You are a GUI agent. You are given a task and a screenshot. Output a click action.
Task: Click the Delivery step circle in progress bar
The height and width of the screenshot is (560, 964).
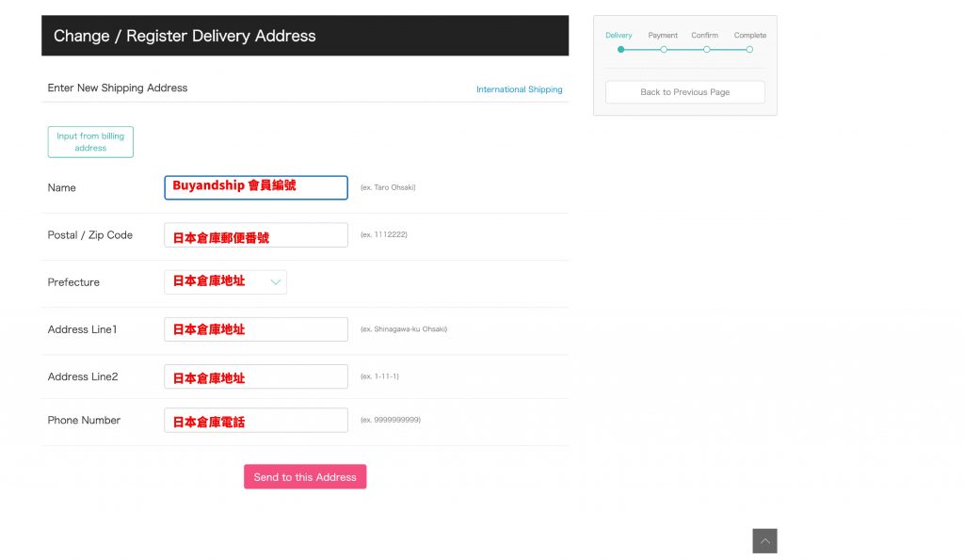(x=620, y=49)
